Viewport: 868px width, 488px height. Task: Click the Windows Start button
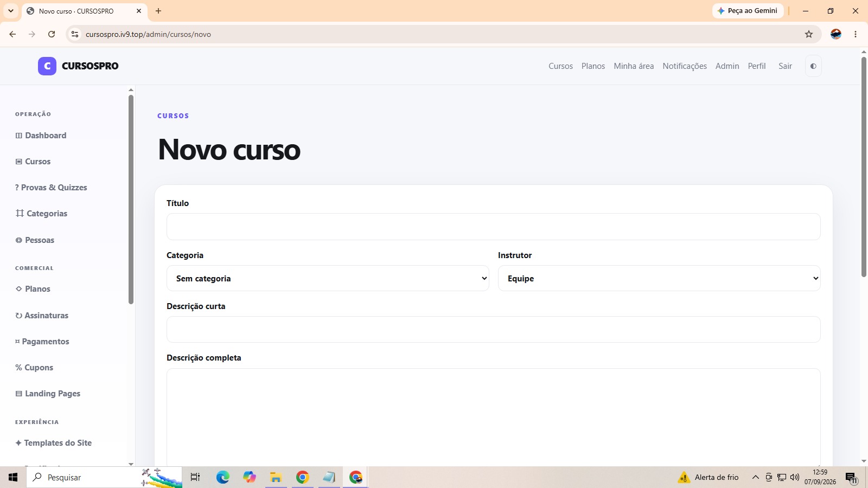tap(13, 477)
